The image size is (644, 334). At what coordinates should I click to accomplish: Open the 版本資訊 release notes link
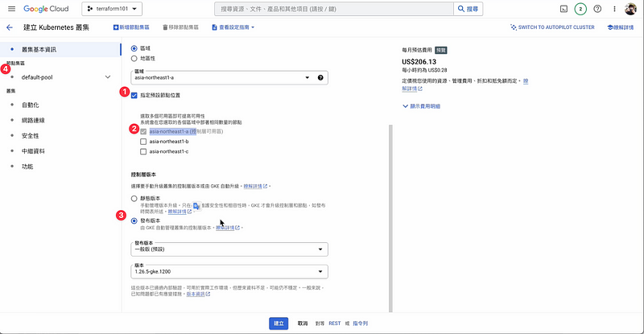[198, 294]
